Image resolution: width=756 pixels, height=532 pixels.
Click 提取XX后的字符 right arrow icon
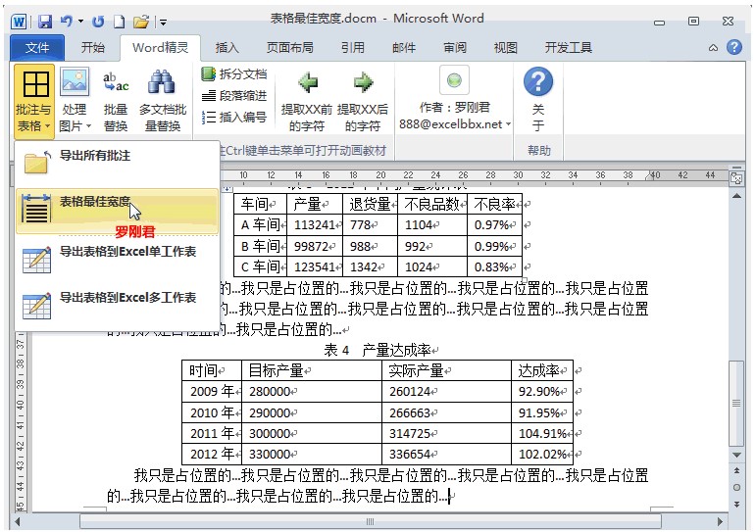click(363, 83)
